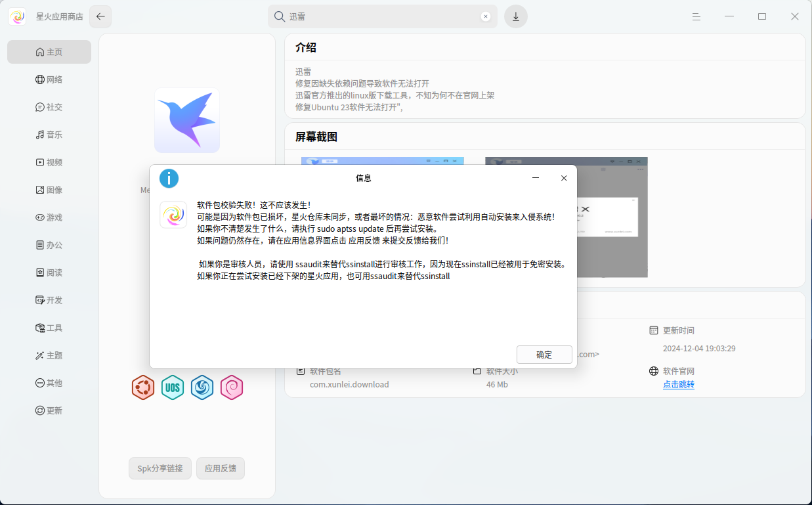The width and height of the screenshot is (812, 505).
Task: Open the first screenshot thumbnail
Action: (x=383, y=161)
